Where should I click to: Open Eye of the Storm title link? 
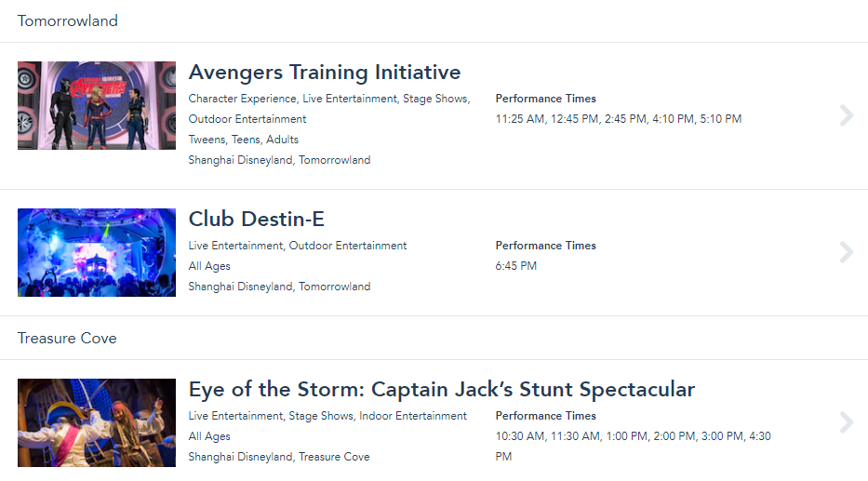pos(441,389)
